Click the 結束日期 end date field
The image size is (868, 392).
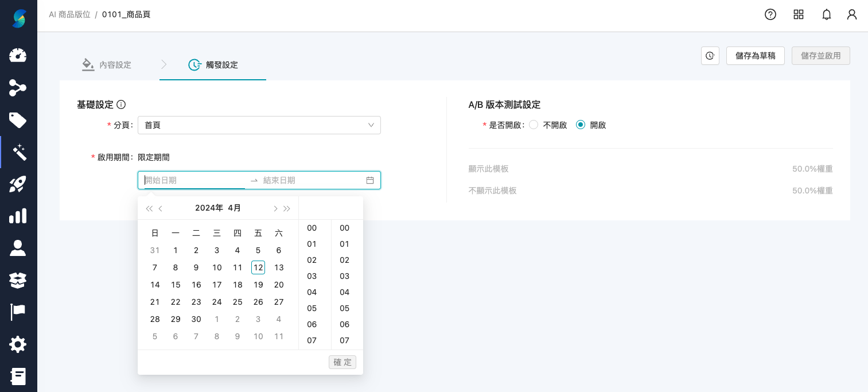[x=310, y=180]
